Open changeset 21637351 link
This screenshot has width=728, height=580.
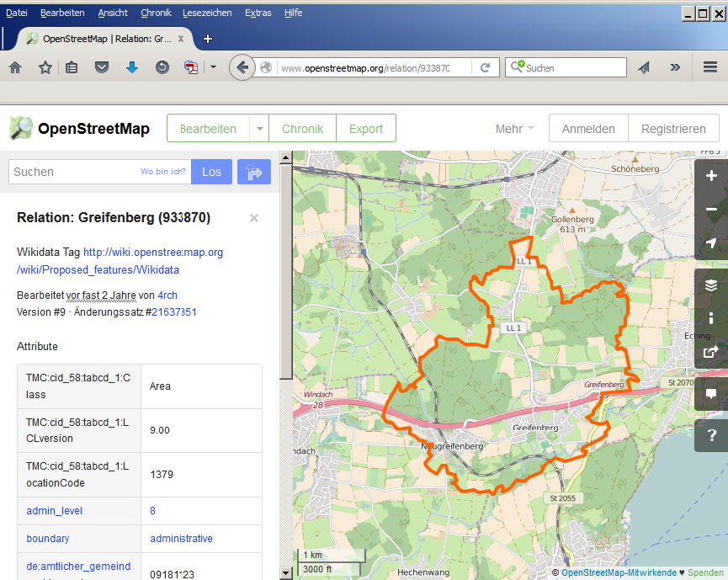click(174, 312)
